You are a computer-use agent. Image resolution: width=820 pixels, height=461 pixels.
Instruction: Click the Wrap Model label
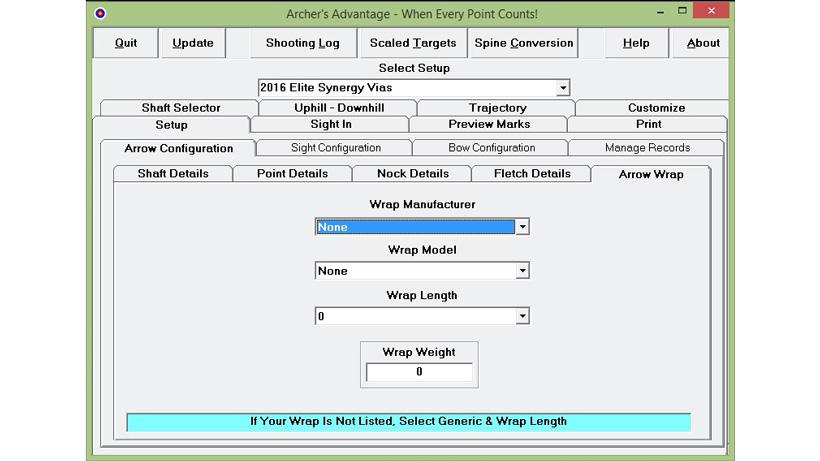click(422, 250)
